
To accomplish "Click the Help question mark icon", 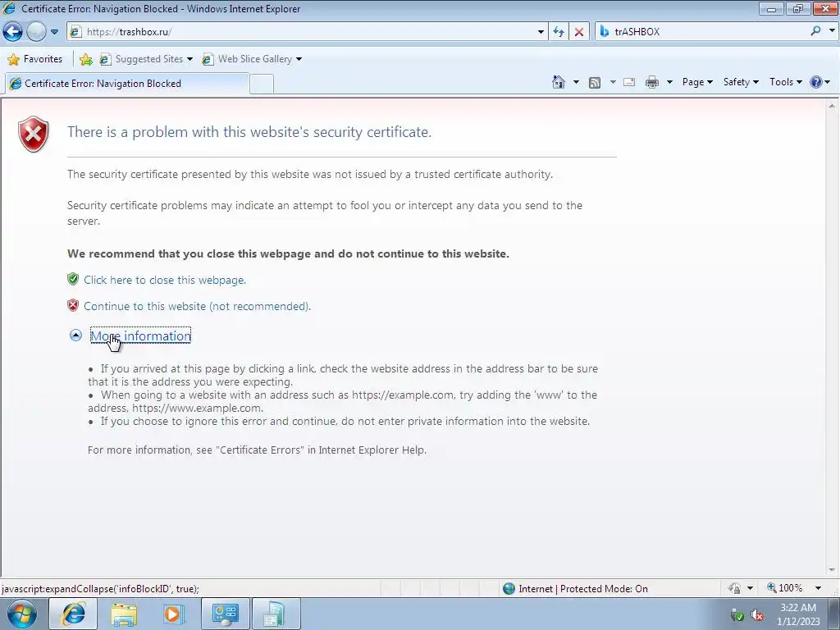I will (x=816, y=82).
